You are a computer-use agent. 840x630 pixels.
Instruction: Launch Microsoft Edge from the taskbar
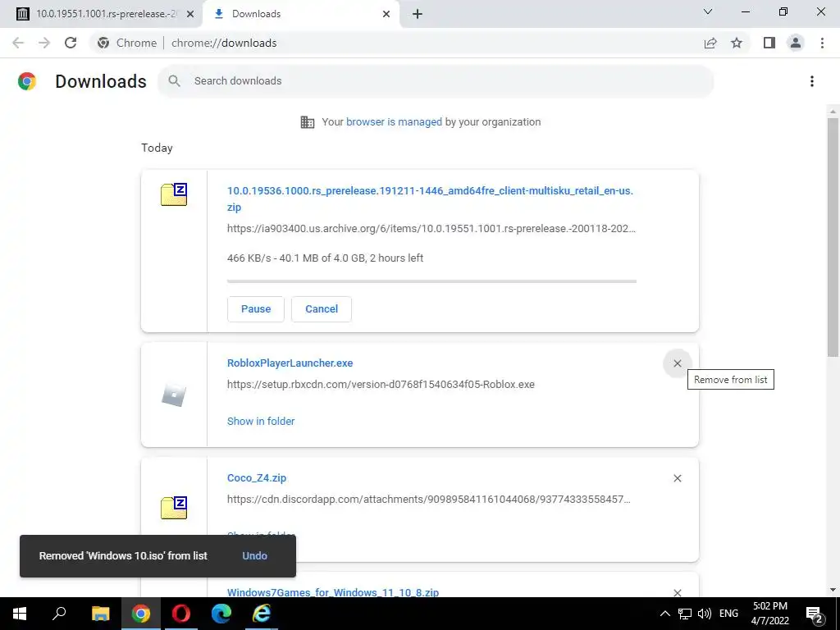coord(221,614)
